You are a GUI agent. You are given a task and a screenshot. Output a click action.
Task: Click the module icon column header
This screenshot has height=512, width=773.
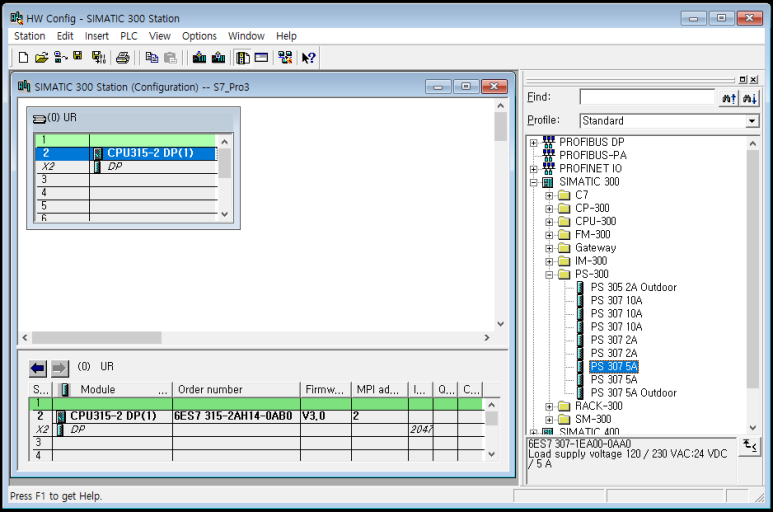(64, 390)
